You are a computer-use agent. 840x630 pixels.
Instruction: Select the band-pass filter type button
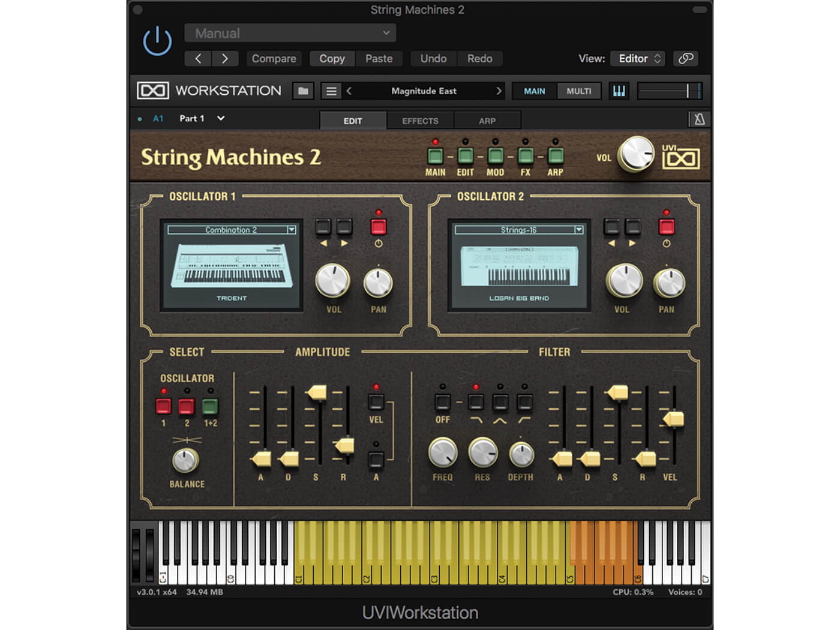(x=500, y=401)
